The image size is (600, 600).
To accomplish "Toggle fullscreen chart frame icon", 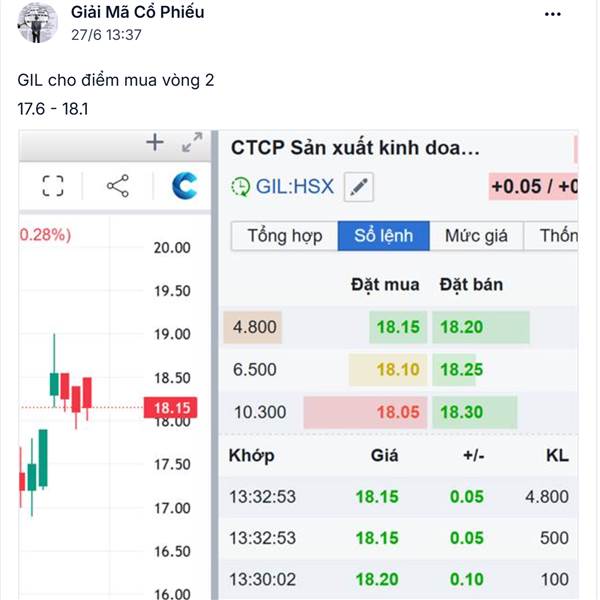I will click(53, 186).
